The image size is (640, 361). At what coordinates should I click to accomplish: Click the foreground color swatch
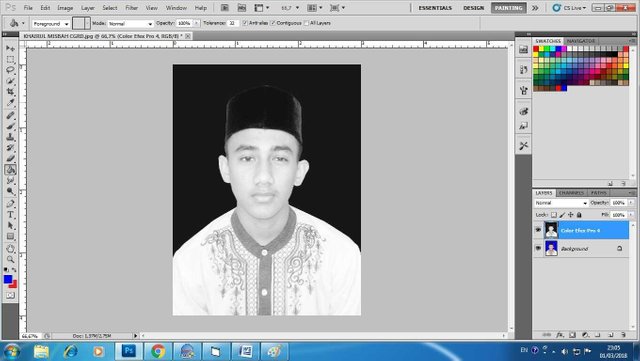(8, 279)
